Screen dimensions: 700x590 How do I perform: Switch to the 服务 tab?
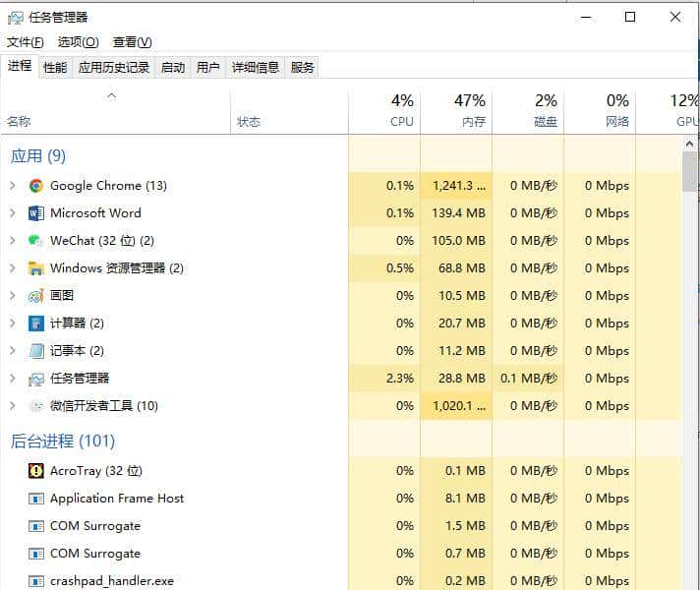tap(303, 68)
